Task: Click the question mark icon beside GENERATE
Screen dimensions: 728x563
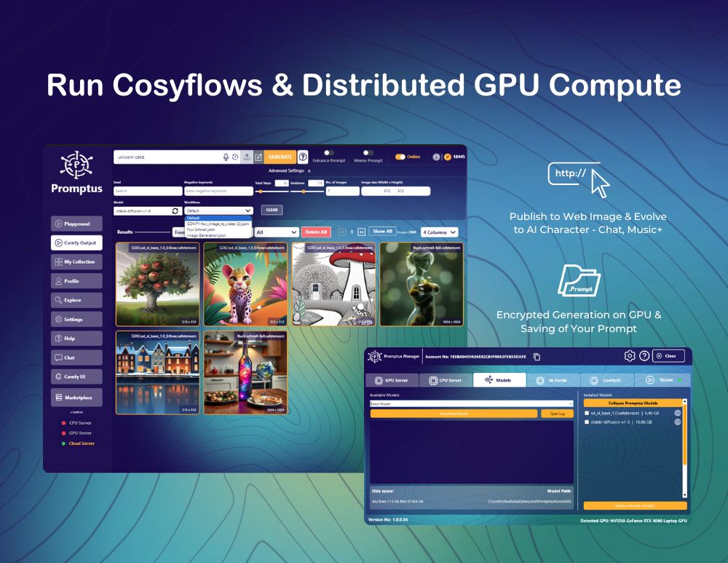Action: (303, 157)
